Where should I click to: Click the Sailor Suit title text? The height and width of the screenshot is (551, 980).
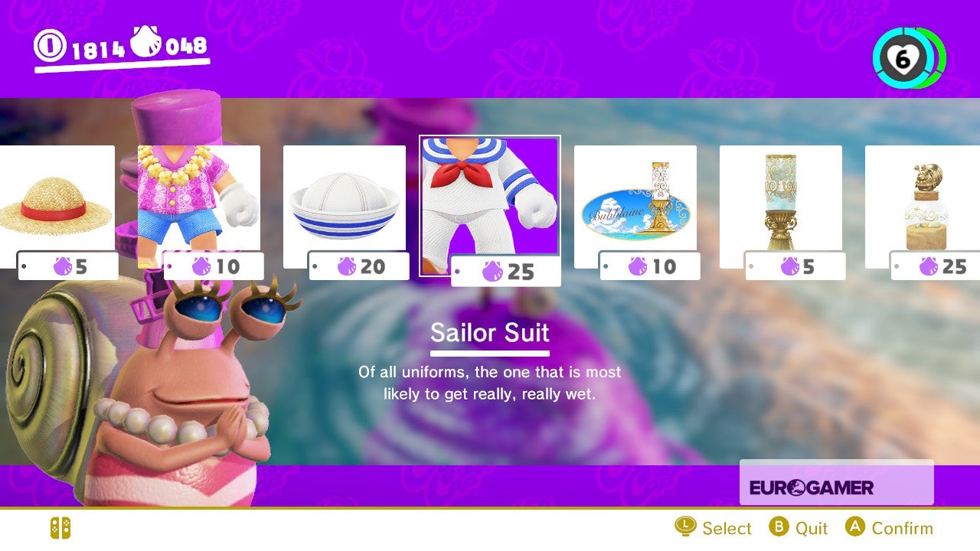490,332
